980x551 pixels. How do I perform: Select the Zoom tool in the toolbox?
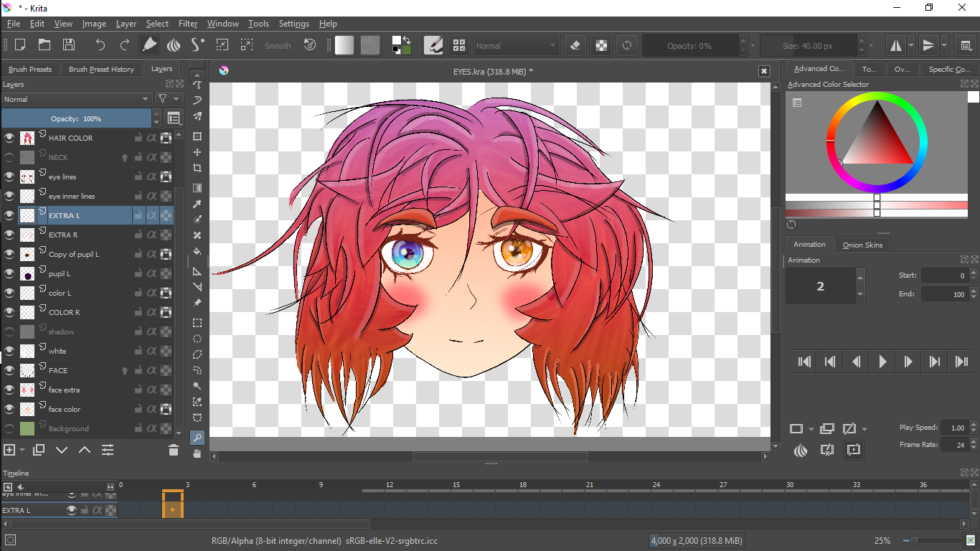click(197, 436)
